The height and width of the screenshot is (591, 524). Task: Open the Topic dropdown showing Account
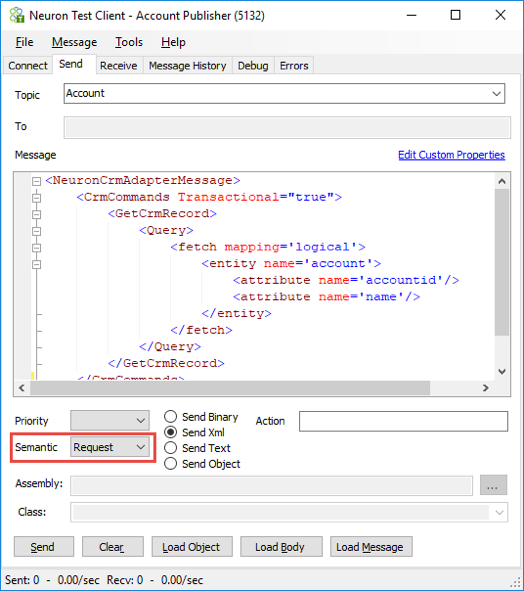tap(284, 93)
